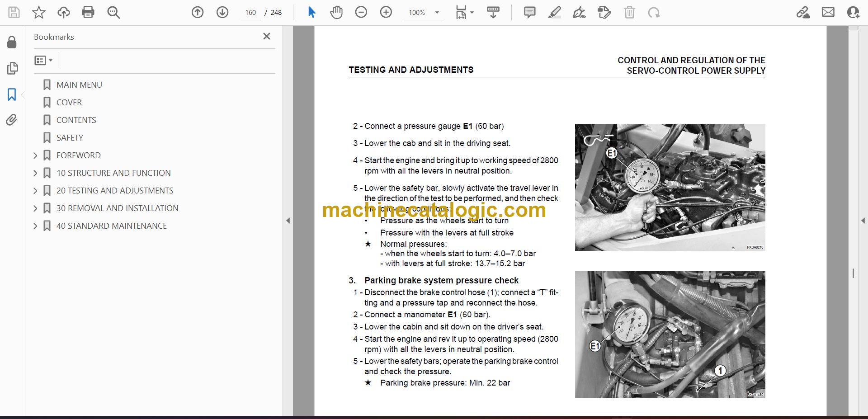
Task: Open the stamp tool
Action: 604,12
